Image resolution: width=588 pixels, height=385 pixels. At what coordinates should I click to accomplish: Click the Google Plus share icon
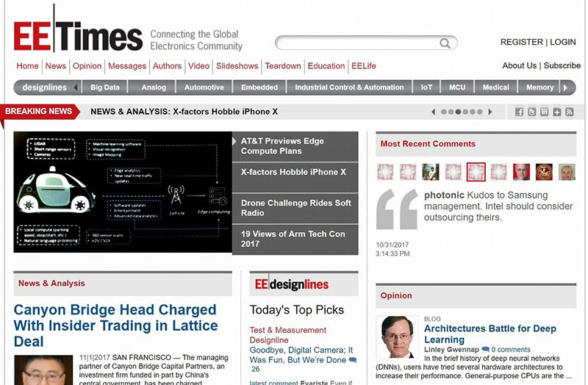pos(557,112)
